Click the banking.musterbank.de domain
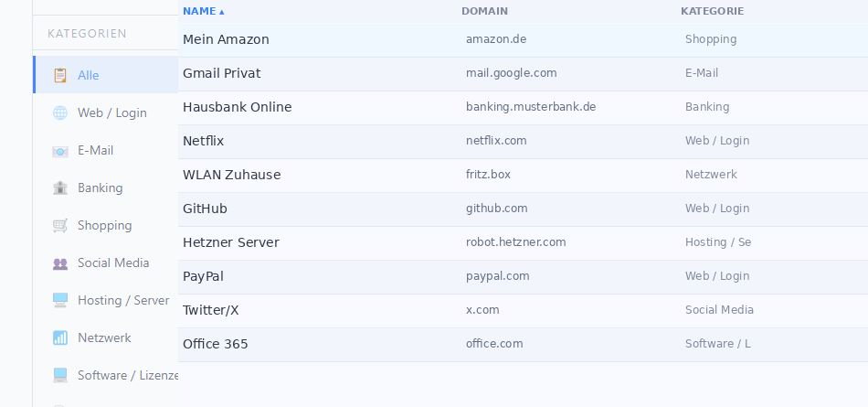The height and width of the screenshot is (407, 868). pyautogui.click(x=531, y=106)
